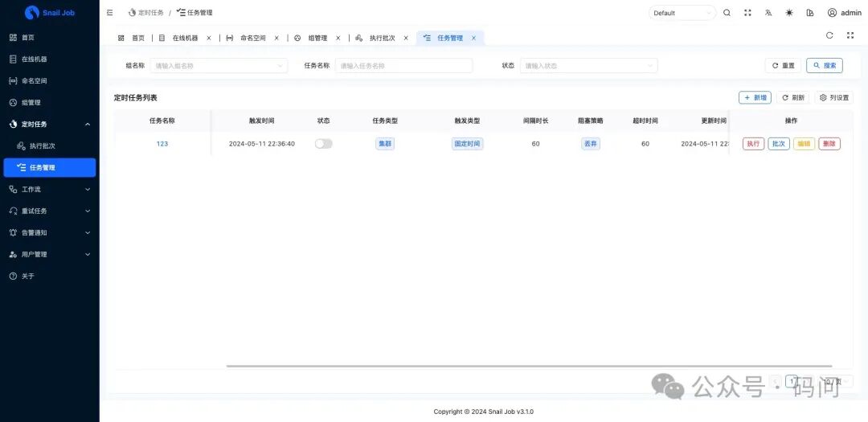The height and width of the screenshot is (422, 868).
Task: Click the table horizontal scrollbar
Action: click(x=529, y=366)
